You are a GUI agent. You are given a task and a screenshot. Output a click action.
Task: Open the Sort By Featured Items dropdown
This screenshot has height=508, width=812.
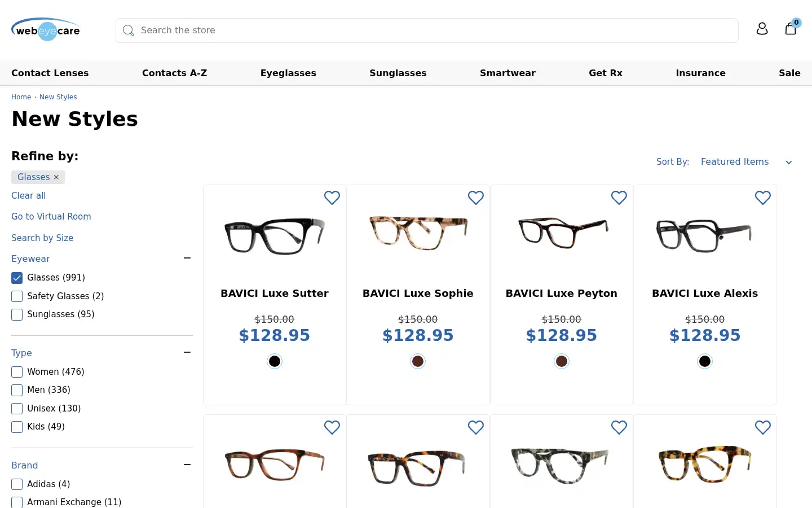click(x=746, y=162)
